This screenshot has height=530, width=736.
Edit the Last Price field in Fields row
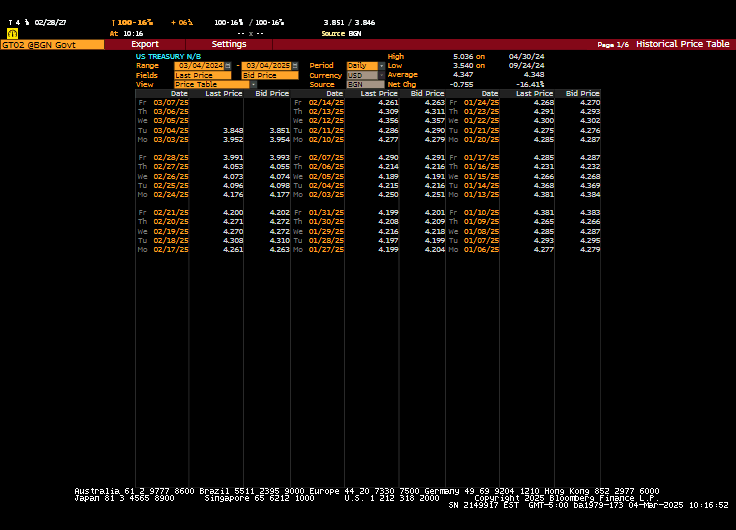click(203, 75)
